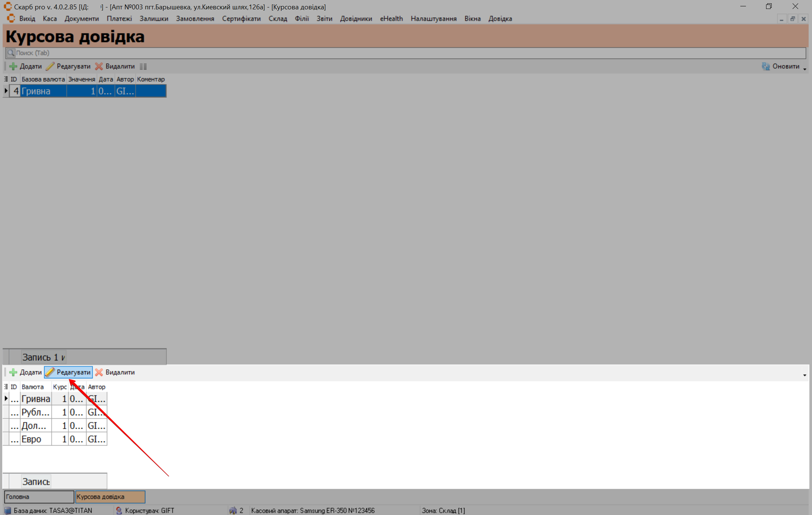Sort by the Базова валюта column header
812x515 pixels.
pyautogui.click(x=43, y=79)
